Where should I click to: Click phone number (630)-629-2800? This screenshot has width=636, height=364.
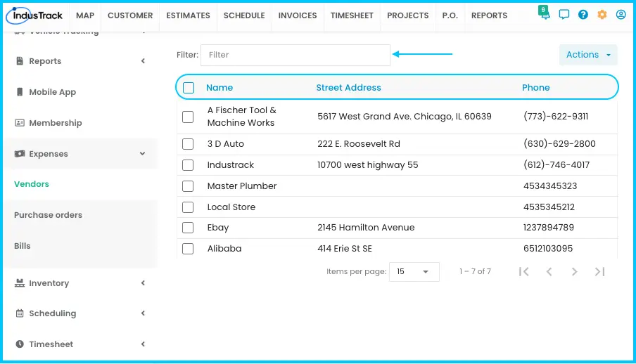[559, 144]
